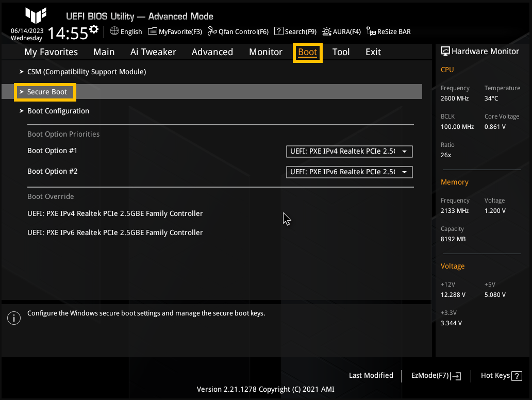Switch to the Monitor tab
Image resolution: width=532 pixels, height=400 pixels.
point(265,52)
